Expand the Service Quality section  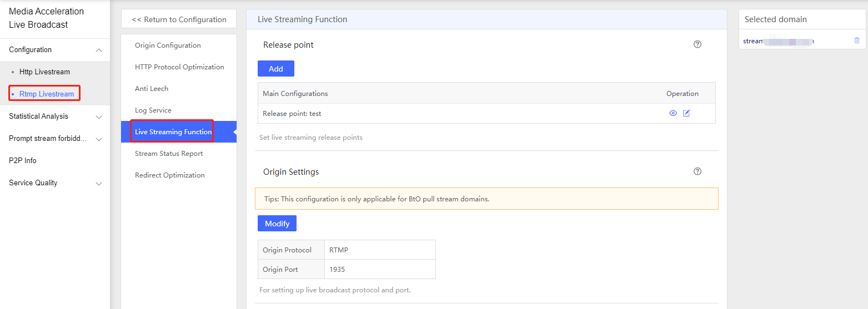(99, 183)
